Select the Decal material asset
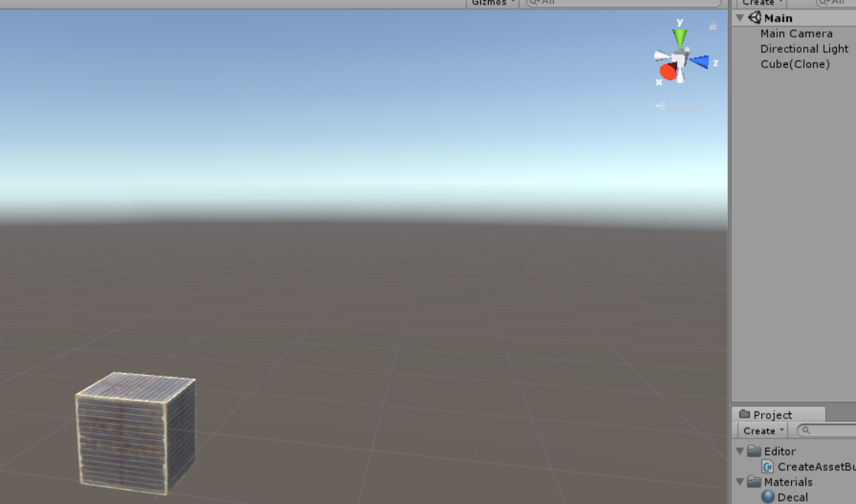Screen dimensions: 856x504 point(793,497)
